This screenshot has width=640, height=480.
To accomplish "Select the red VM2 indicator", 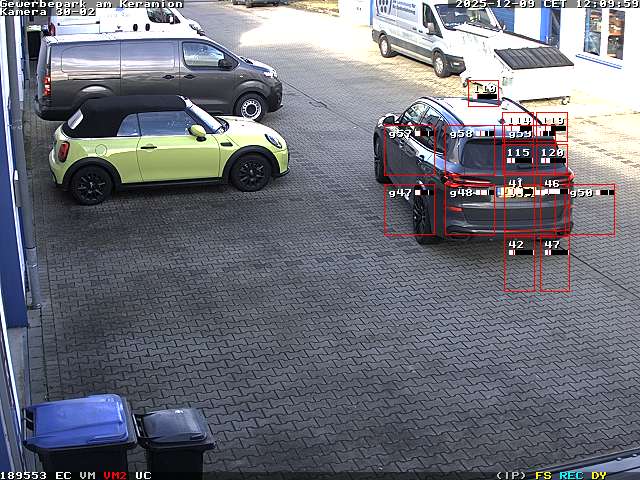I will [115, 475].
